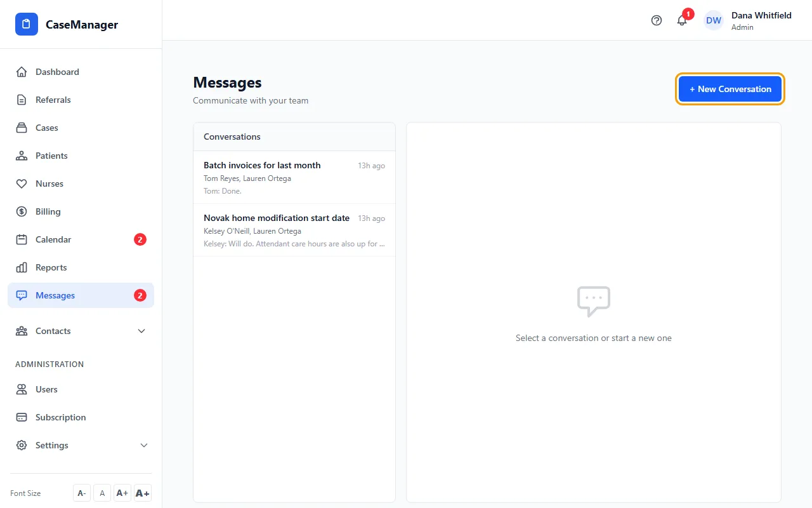The width and height of the screenshot is (812, 508).
Task: Click the Users icon under Administration
Action: tap(22, 389)
